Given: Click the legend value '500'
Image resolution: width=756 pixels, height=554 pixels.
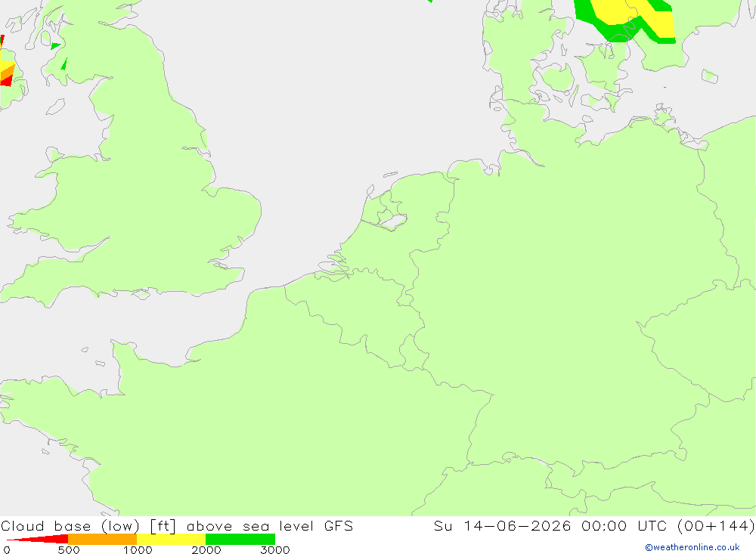Looking at the screenshot, I should click(x=69, y=550).
